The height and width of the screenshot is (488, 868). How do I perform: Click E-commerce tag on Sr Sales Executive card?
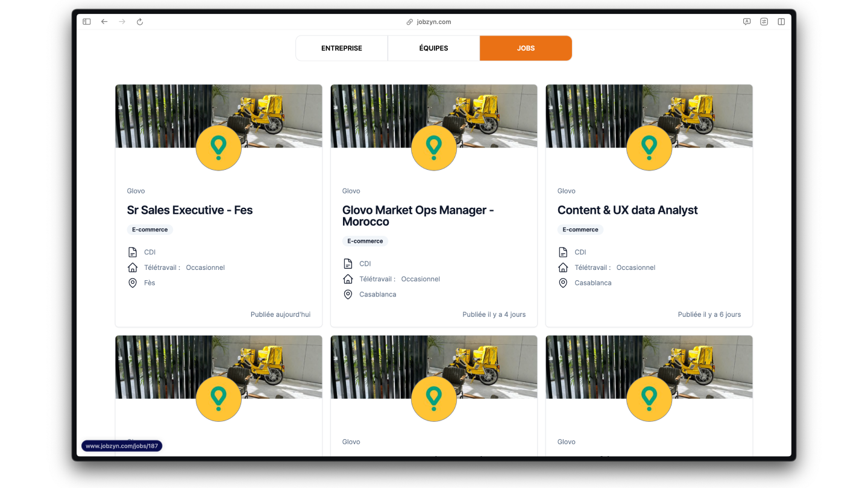150,230
